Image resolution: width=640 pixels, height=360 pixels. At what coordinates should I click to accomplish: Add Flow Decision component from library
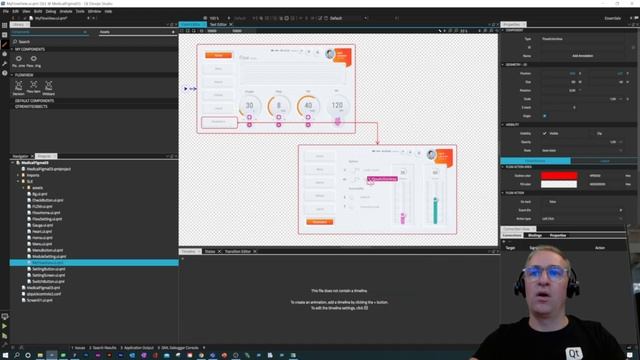click(18, 87)
